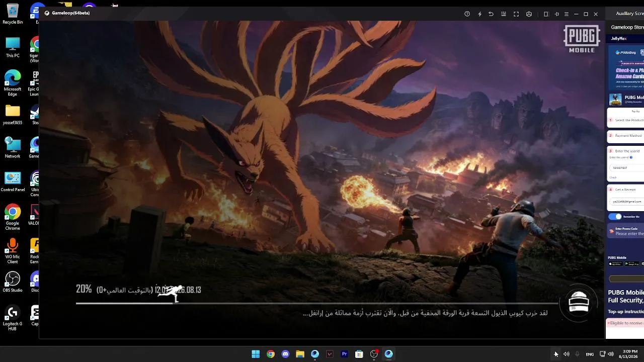Viewport: 644px width, 362px height.
Task: Open the Gameloop help icon
Action: [x=467, y=14]
